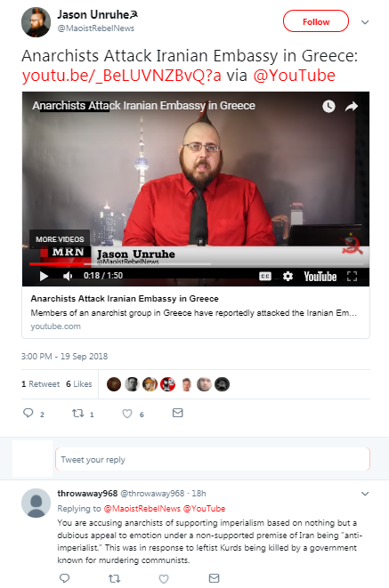Image resolution: width=389 pixels, height=588 pixels.
Task: Follow Jason Unruhe's account
Action: (x=316, y=21)
